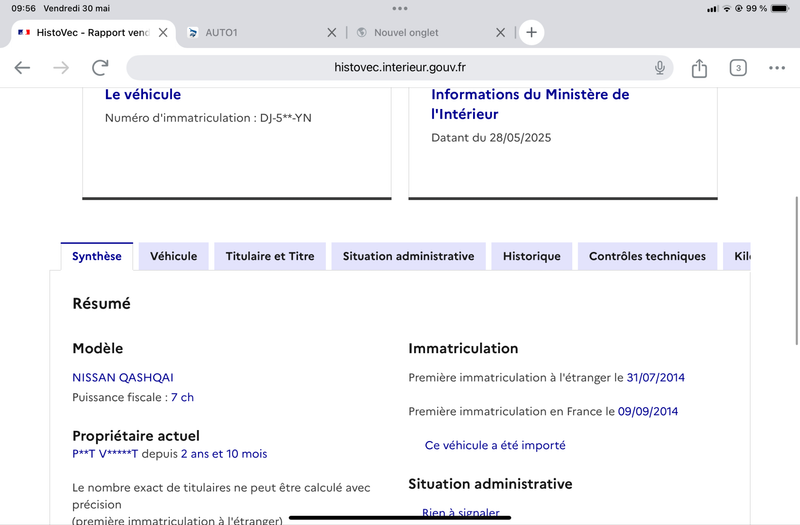Open the share sheet icon
This screenshot has height=525, width=800.
[x=699, y=68]
